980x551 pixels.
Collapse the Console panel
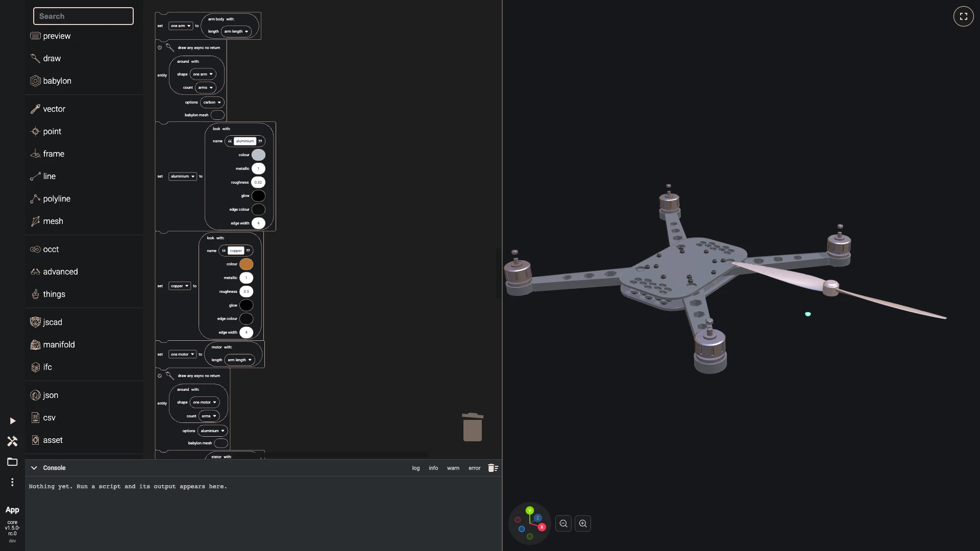tap(34, 468)
